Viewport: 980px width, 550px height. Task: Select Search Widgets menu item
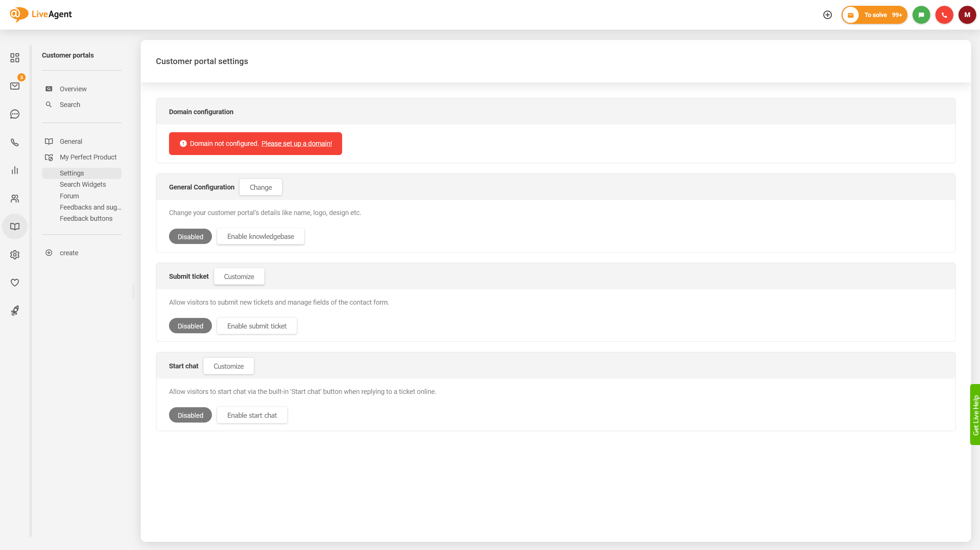[x=82, y=184]
